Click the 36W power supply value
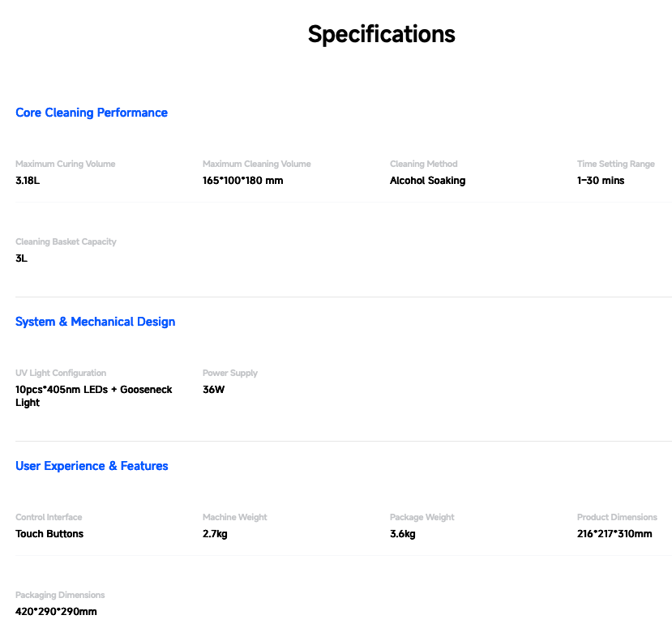Screen dimensions: 672x628 [x=213, y=390]
